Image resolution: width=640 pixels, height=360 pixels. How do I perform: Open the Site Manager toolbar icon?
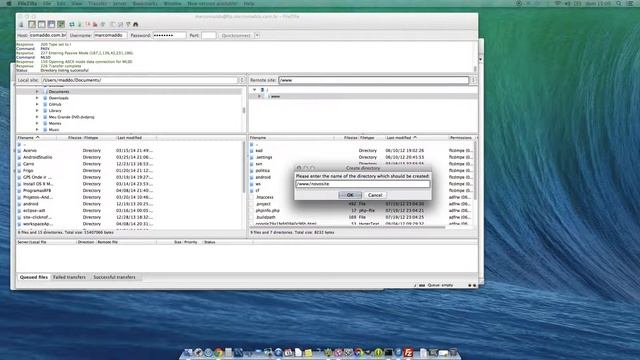tap(21, 24)
